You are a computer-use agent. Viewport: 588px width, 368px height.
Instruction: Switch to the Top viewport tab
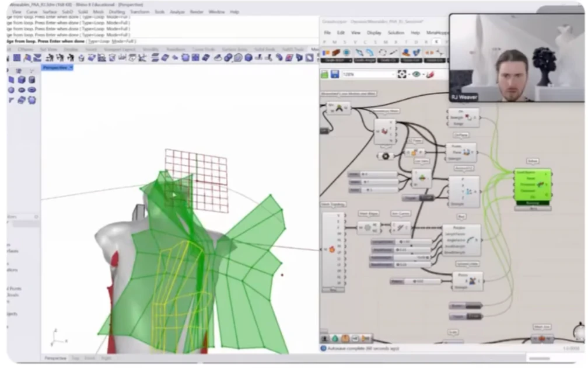75,358
